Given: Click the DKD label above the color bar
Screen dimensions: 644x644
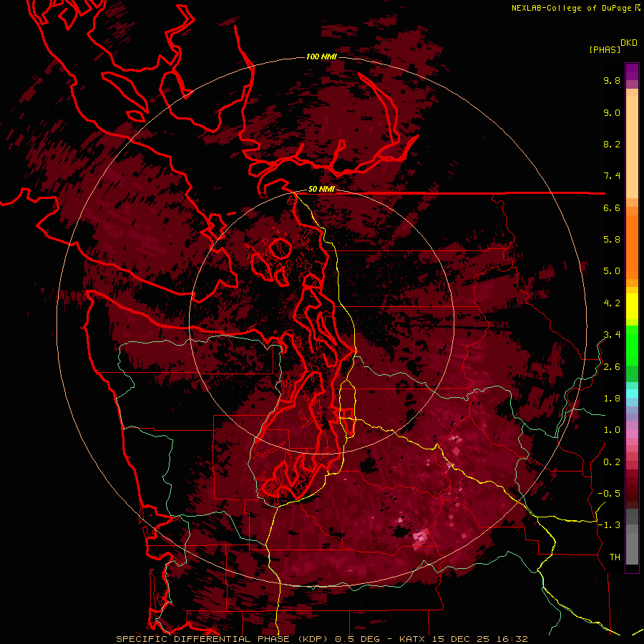Looking at the screenshot, I should coord(629,43).
